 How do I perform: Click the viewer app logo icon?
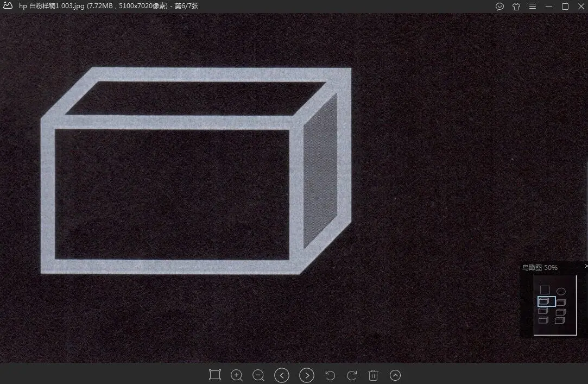point(8,5)
